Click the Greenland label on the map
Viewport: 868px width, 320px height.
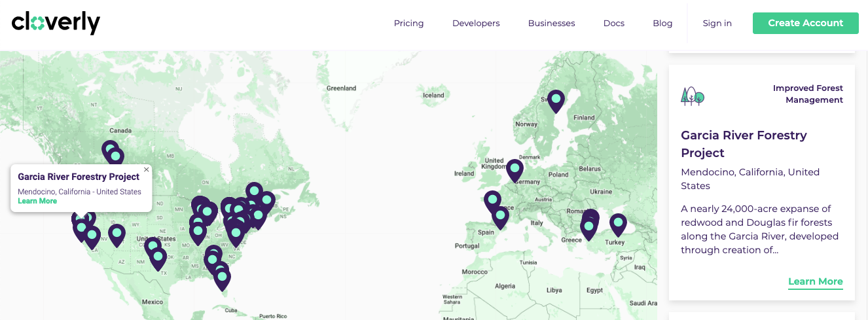click(x=341, y=88)
